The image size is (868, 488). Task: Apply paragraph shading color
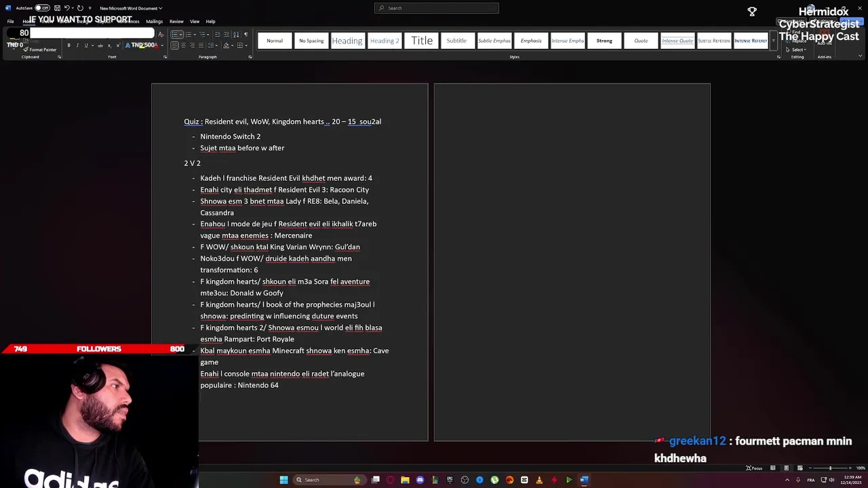(228, 45)
